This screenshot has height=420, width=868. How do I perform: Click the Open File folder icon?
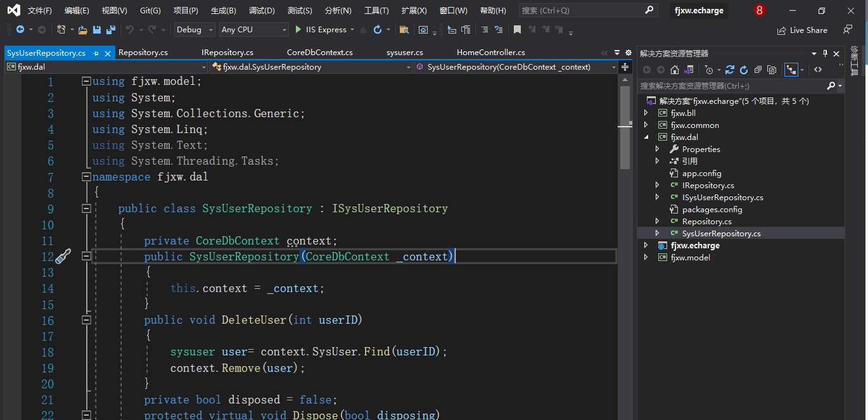tap(82, 30)
